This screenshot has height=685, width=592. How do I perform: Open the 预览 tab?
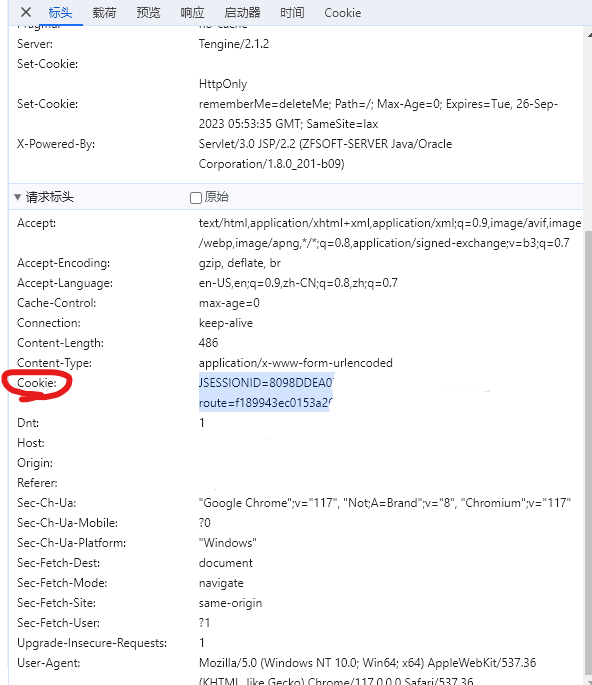click(x=148, y=13)
